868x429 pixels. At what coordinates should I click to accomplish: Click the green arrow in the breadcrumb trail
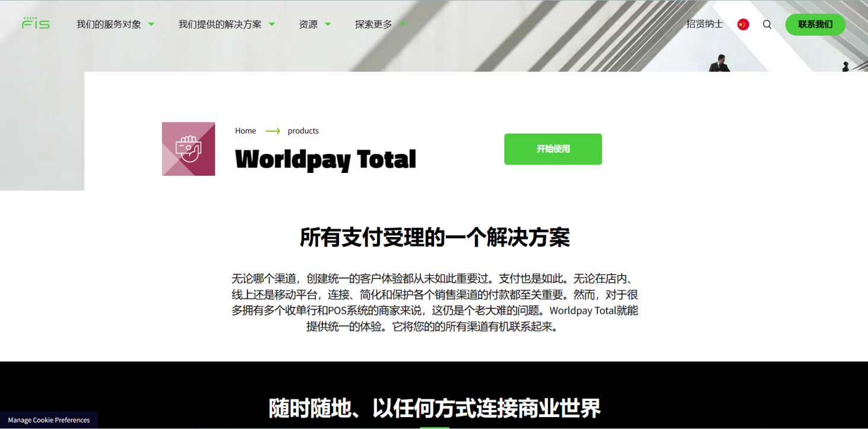pyautogui.click(x=273, y=131)
